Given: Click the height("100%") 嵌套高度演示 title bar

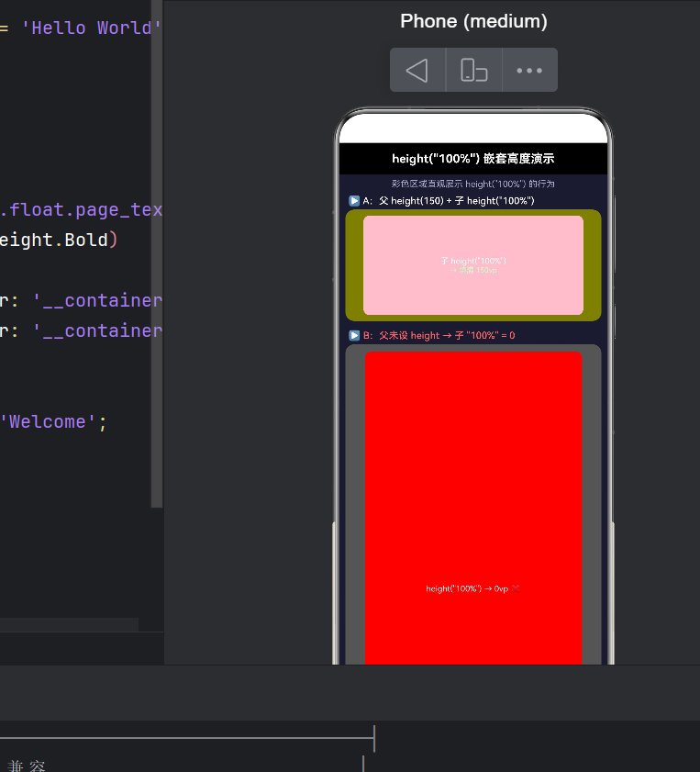Looking at the screenshot, I should (473, 159).
